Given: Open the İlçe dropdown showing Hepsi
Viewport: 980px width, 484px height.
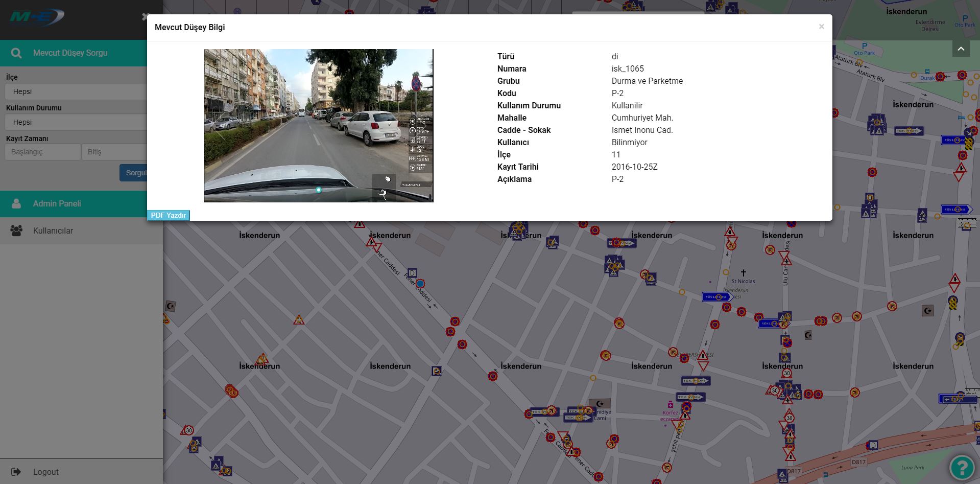Looking at the screenshot, I should point(76,91).
